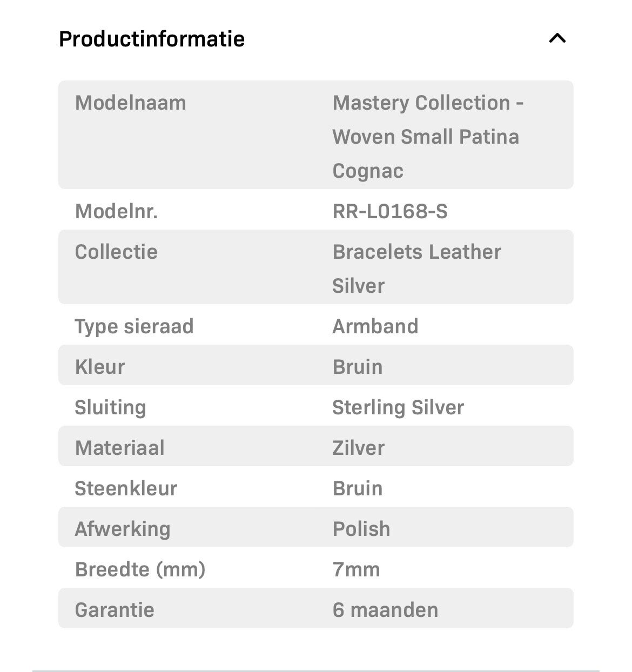Collapse the Productinformatie section chevron
Image resolution: width=632 pixels, height=672 pixels.
pyautogui.click(x=557, y=38)
